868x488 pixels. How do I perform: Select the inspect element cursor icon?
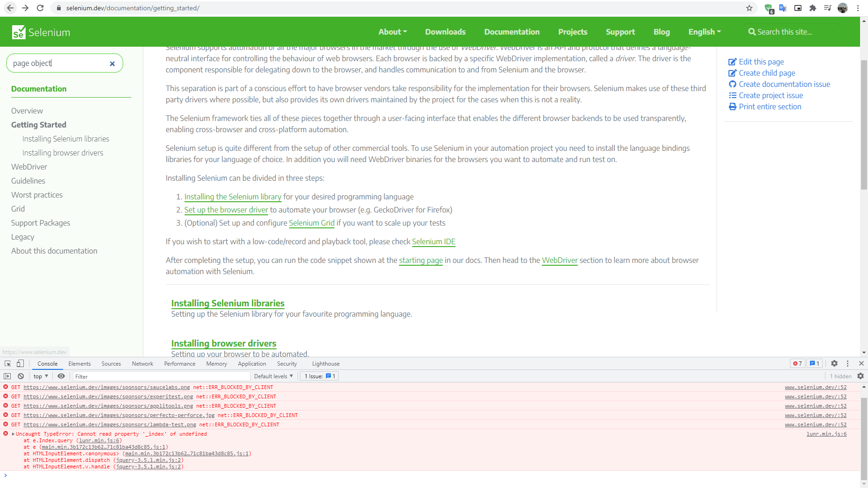[x=7, y=363]
